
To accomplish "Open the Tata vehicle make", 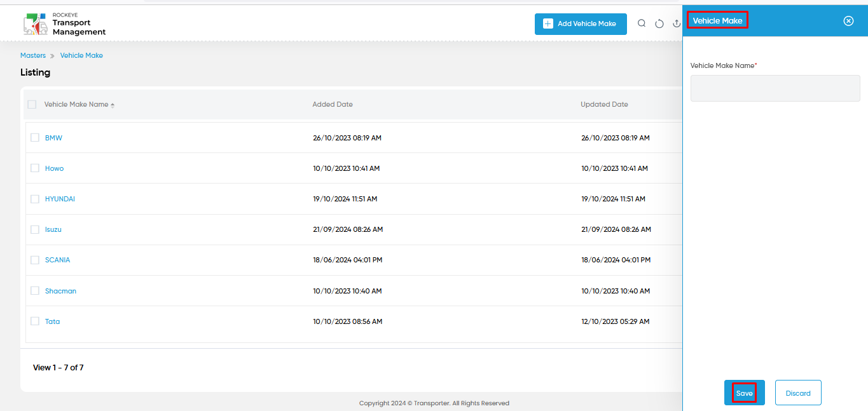I will (x=52, y=321).
